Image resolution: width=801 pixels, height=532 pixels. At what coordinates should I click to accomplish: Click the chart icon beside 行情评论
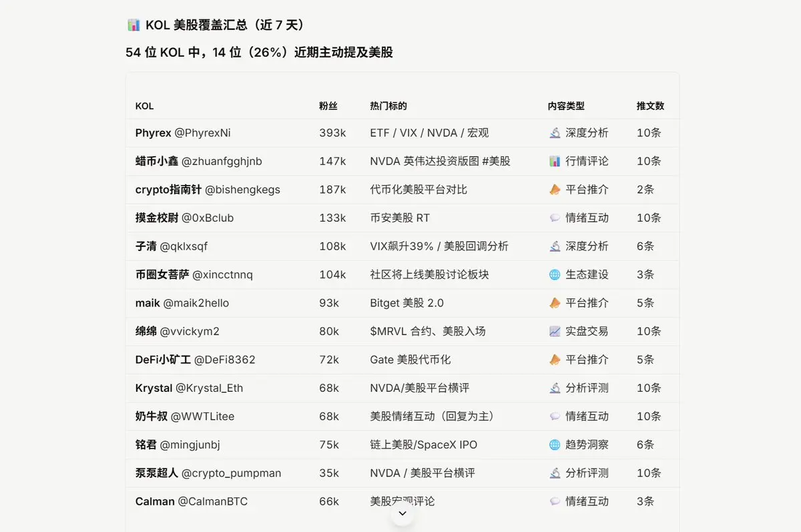[x=555, y=161]
